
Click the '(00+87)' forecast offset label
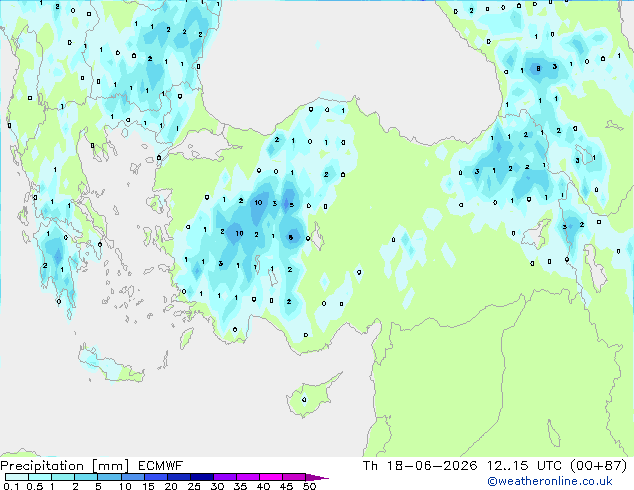tap(598, 466)
